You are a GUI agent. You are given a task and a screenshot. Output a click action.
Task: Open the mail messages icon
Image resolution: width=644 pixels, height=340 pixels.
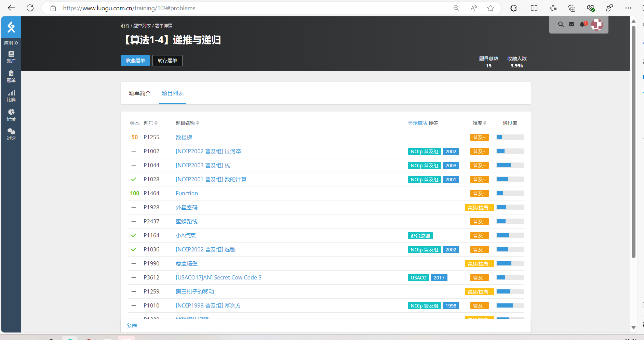[x=571, y=24]
